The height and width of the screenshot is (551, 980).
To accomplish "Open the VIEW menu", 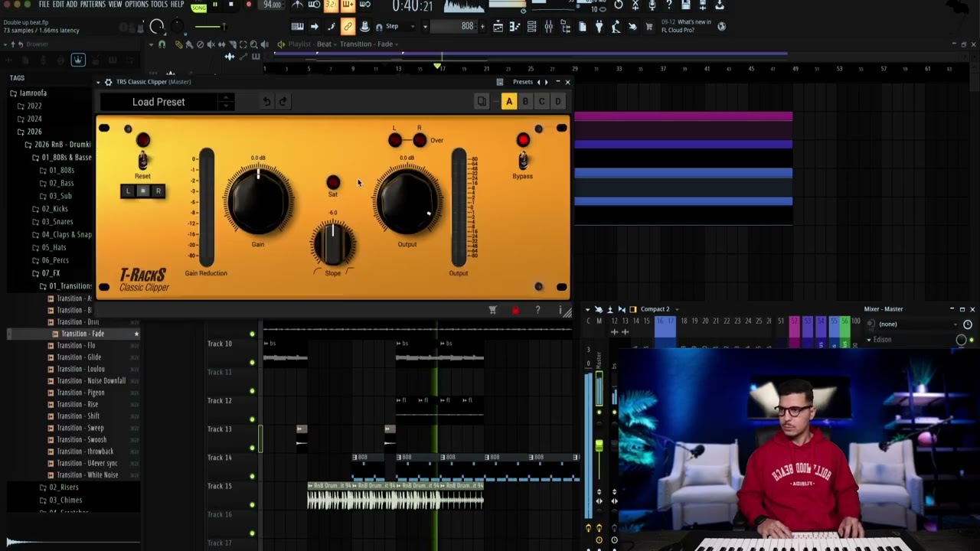I will (115, 5).
